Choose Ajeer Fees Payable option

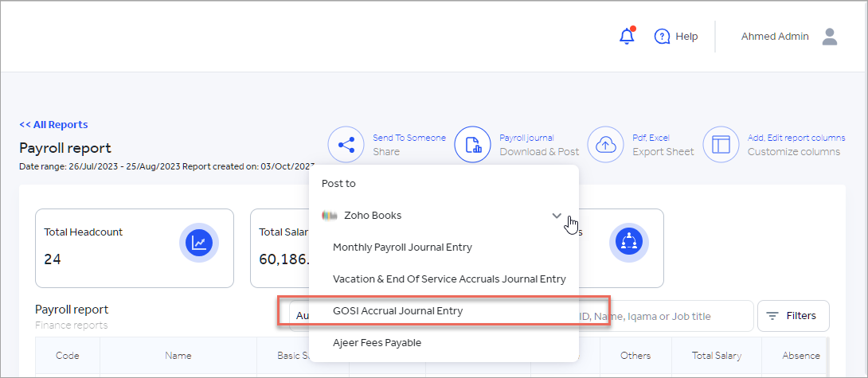pyautogui.click(x=377, y=343)
